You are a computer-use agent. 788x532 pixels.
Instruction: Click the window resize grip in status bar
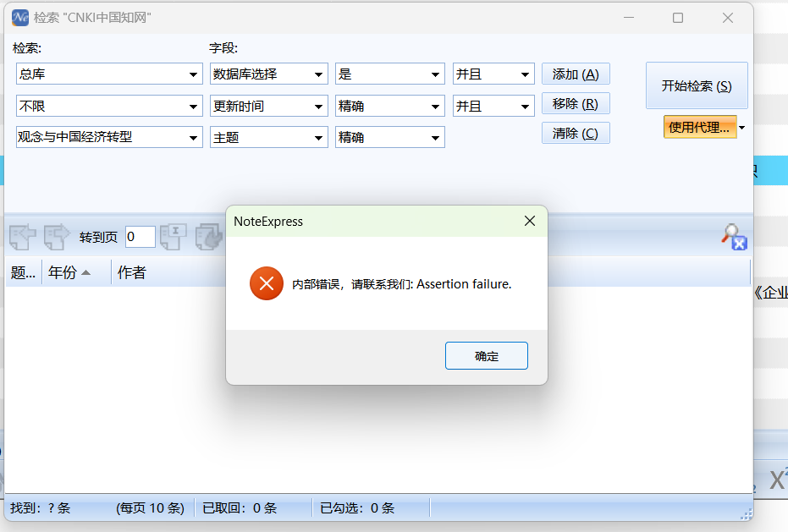point(747,514)
